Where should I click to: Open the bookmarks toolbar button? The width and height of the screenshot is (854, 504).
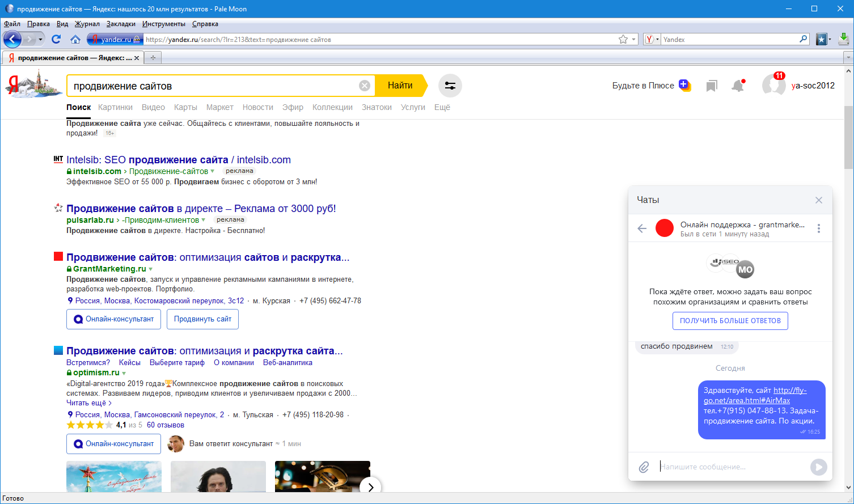pos(821,39)
